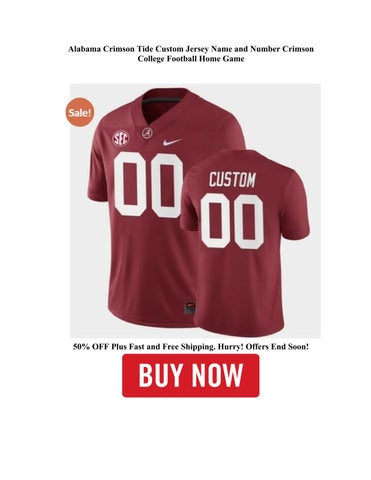Click the left zero on back jersey
The height and width of the screenshot is (480, 371).
click(215, 220)
